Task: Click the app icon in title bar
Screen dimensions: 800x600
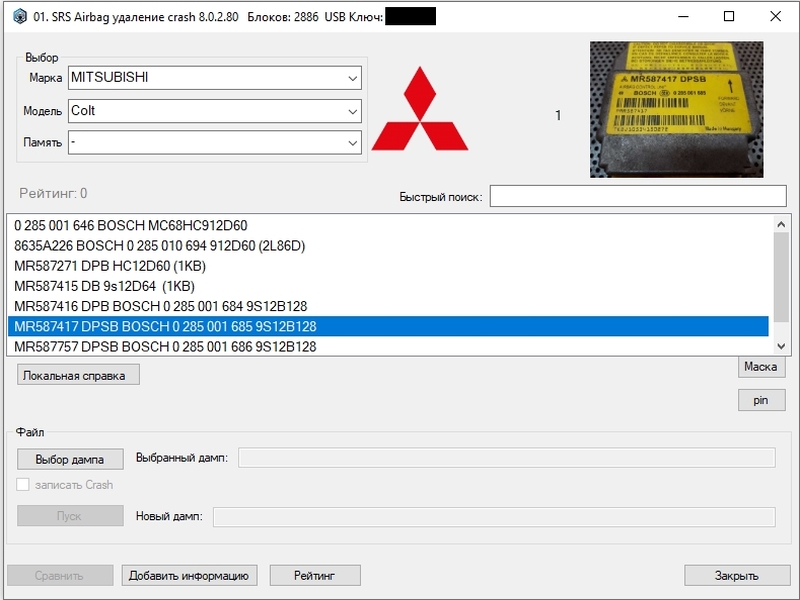Action: [x=20, y=16]
